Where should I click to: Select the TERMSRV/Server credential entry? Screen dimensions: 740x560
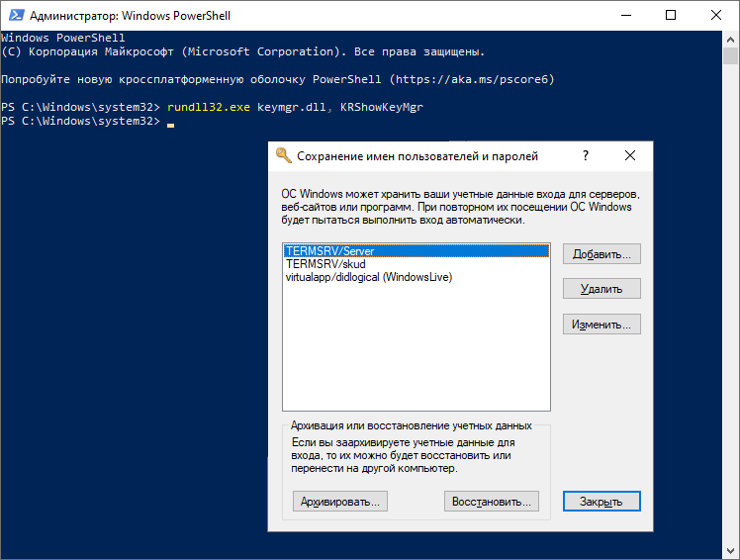(x=416, y=250)
